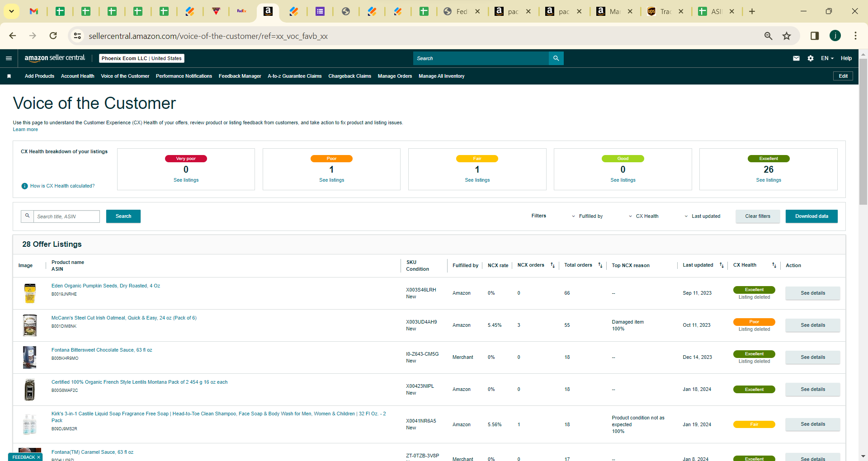Viewport: 868px width, 461px height.
Task: Close the feedback widget X
Action: pos(38,457)
